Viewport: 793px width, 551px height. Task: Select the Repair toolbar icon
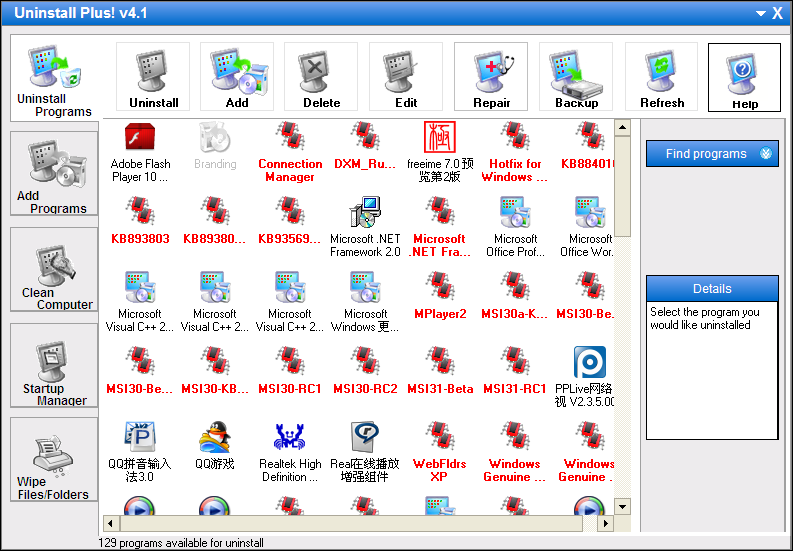pos(491,77)
